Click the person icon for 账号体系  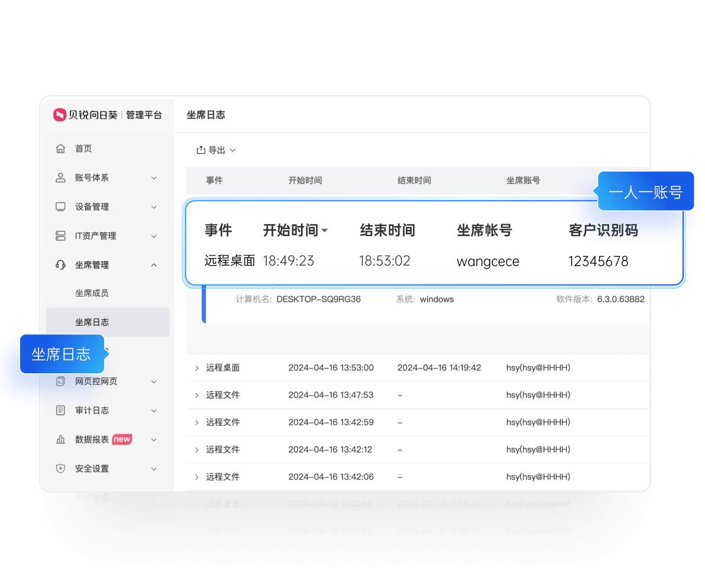tap(60, 177)
